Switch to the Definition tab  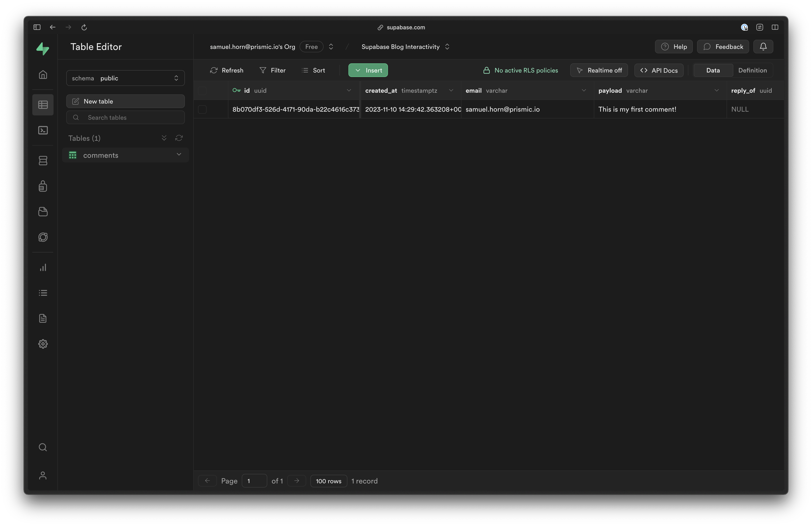click(752, 70)
